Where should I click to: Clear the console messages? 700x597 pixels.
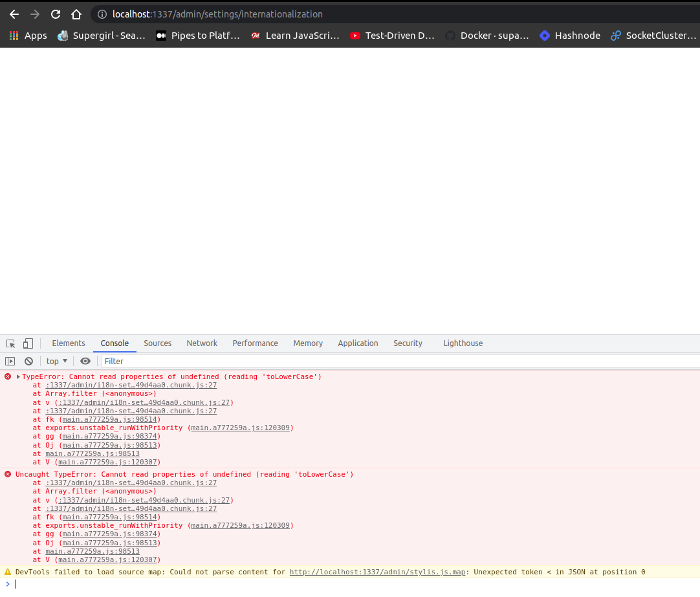pos(28,361)
